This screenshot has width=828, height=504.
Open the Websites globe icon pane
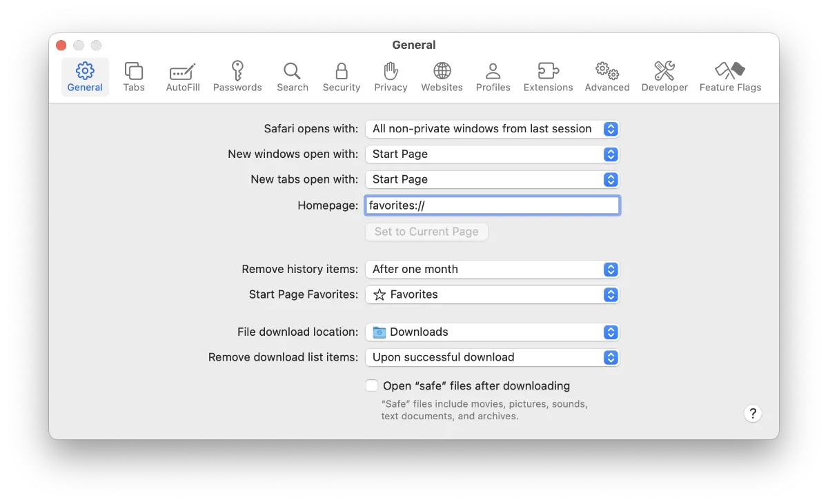point(442,77)
